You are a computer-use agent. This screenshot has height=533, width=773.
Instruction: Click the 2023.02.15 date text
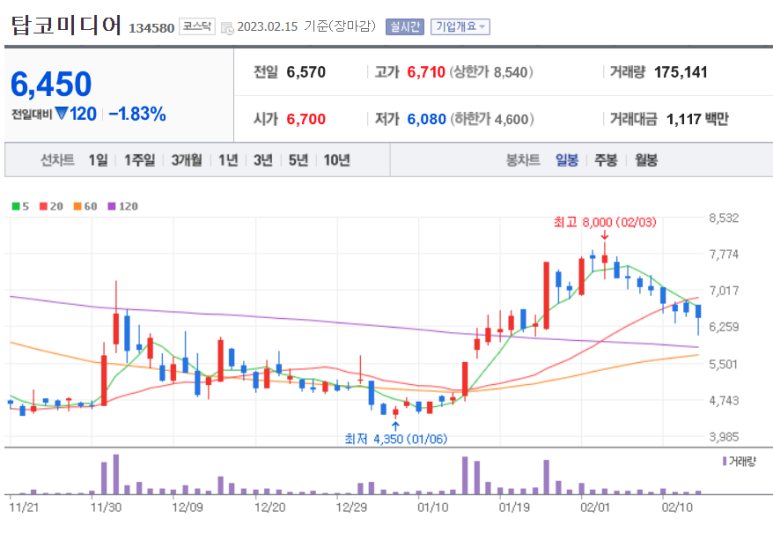(x=267, y=27)
